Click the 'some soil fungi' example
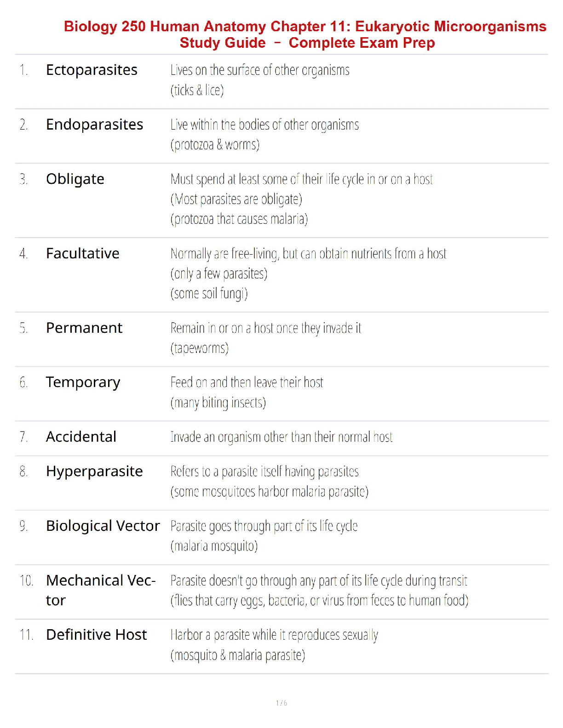Screen dimensions: 563x728 [x=209, y=293]
